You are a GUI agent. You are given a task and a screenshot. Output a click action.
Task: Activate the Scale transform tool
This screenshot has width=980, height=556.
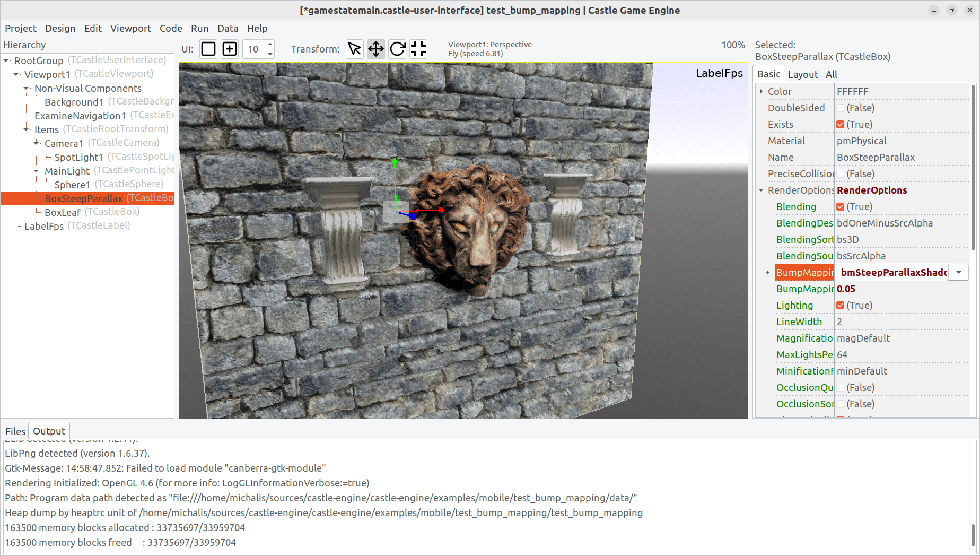coord(418,49)
